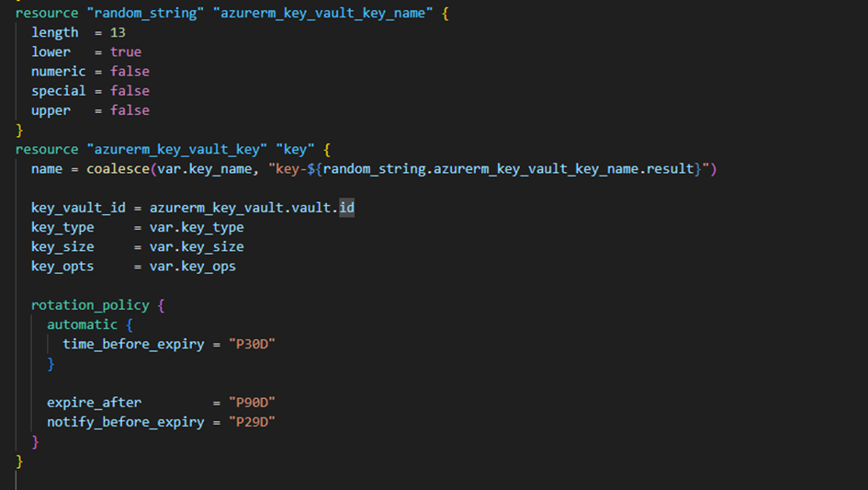Click the notify_before_expiry attribute name

point(126,421)
